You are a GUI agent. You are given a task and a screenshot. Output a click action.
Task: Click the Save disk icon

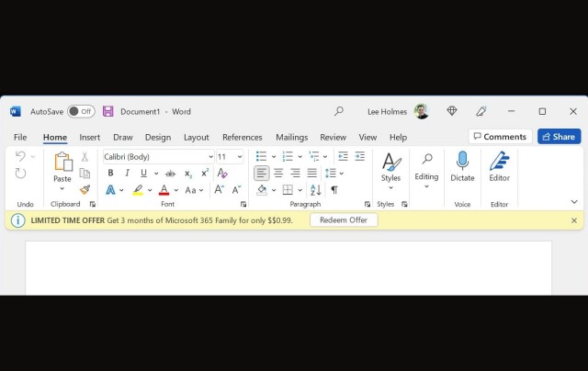click(x=108, y=111)
